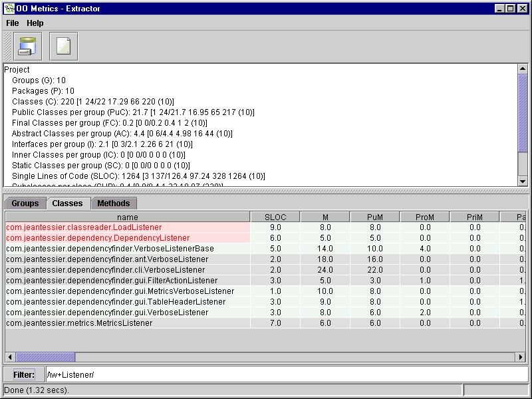Viewport: 532px width, 399px height.
Task: Click the Classes (C): 220 line
Action: tap(93, 102)
